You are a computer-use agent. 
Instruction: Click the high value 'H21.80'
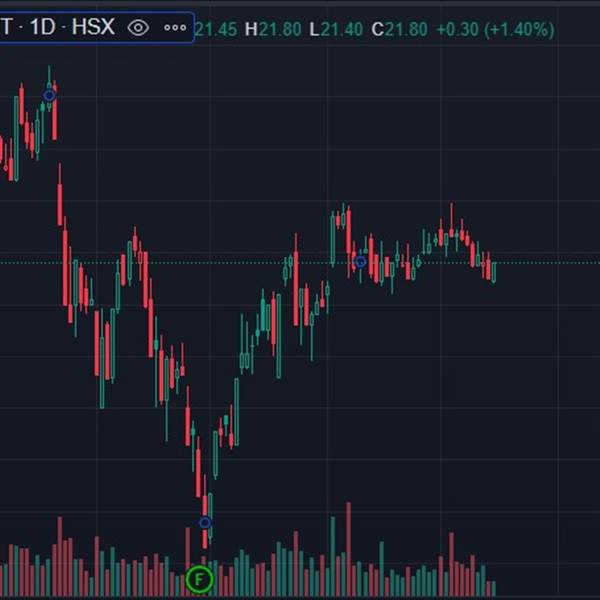pyautogui.click(x=273, y=29)
